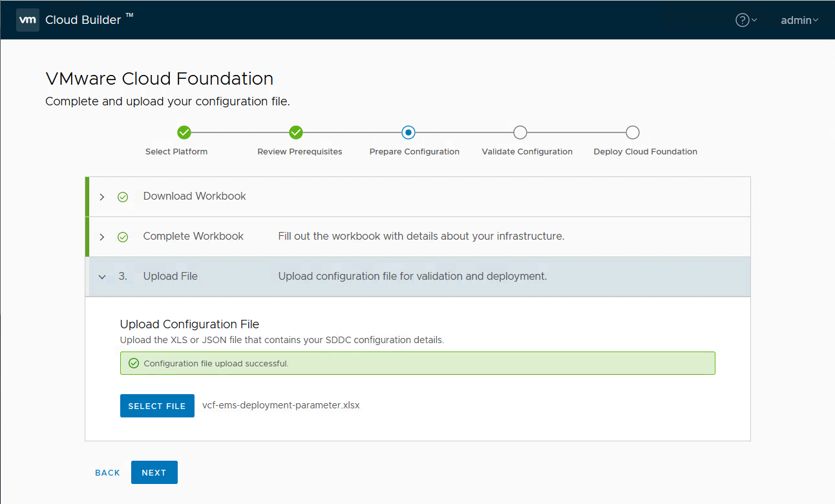835x504 pixels.
Task: Click the Review Prerequisites completed step icon
Action: click(x=296, y=132)
